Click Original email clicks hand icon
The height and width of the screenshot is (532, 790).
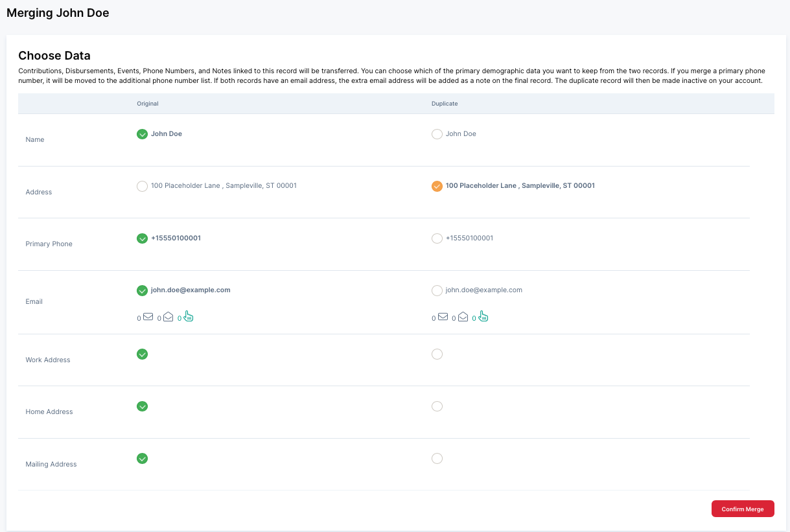(x=189, y=316)
